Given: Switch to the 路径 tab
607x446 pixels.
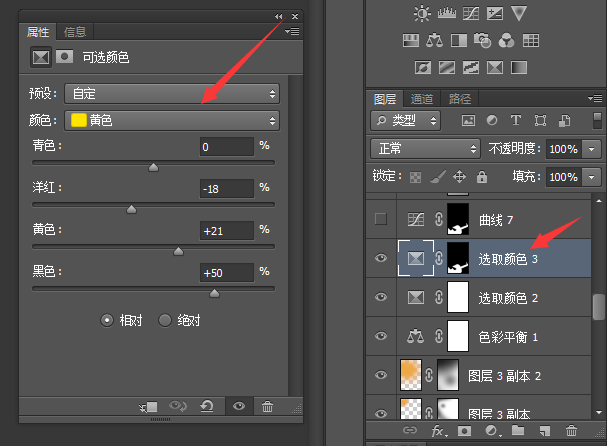Looking at the screenshot, I should 460,99.
